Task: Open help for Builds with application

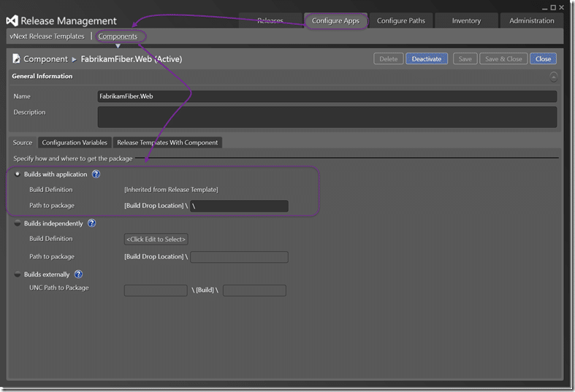Action: pos(96,174)
